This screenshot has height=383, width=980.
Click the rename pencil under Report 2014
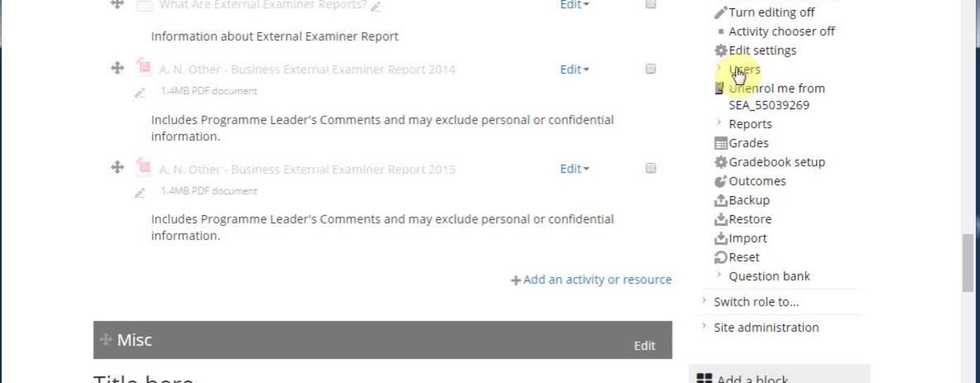click(139, 92)
